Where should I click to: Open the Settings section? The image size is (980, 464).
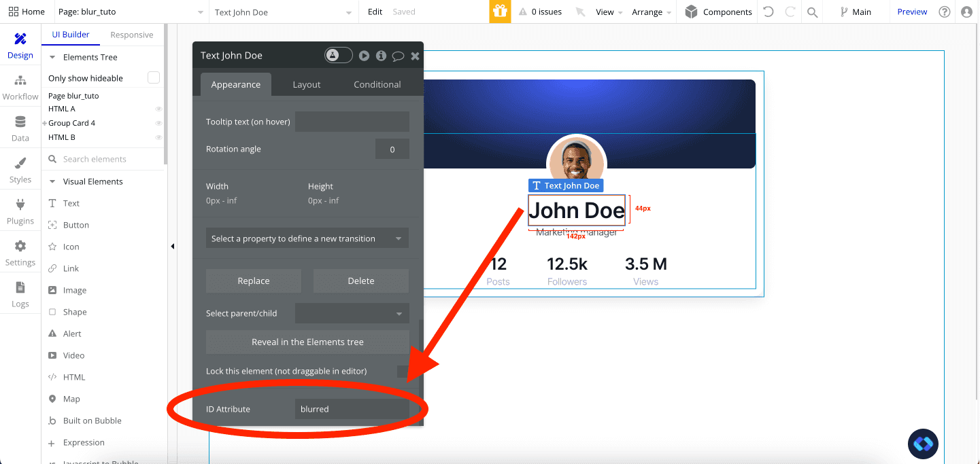pos(20,253)
